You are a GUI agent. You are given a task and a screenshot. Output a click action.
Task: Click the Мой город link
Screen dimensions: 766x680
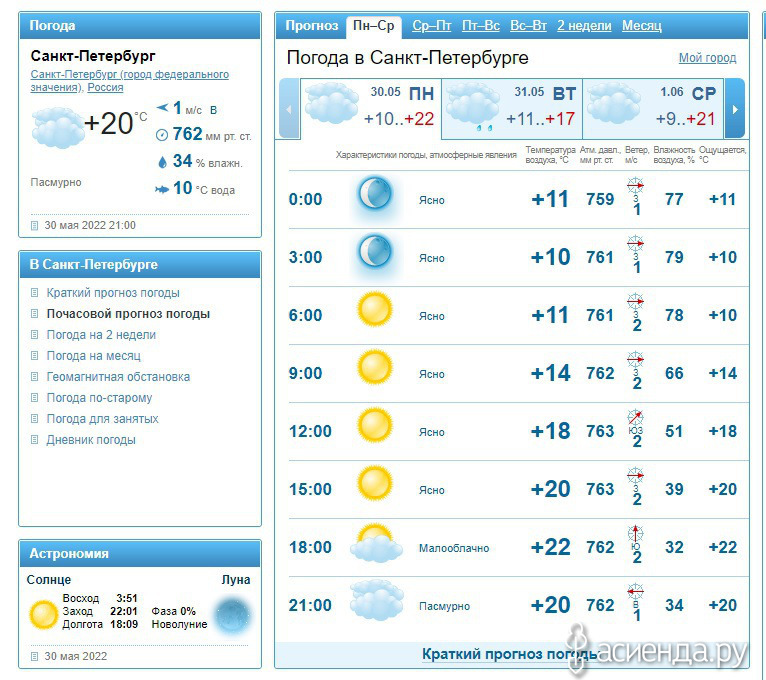pos(707,58)
